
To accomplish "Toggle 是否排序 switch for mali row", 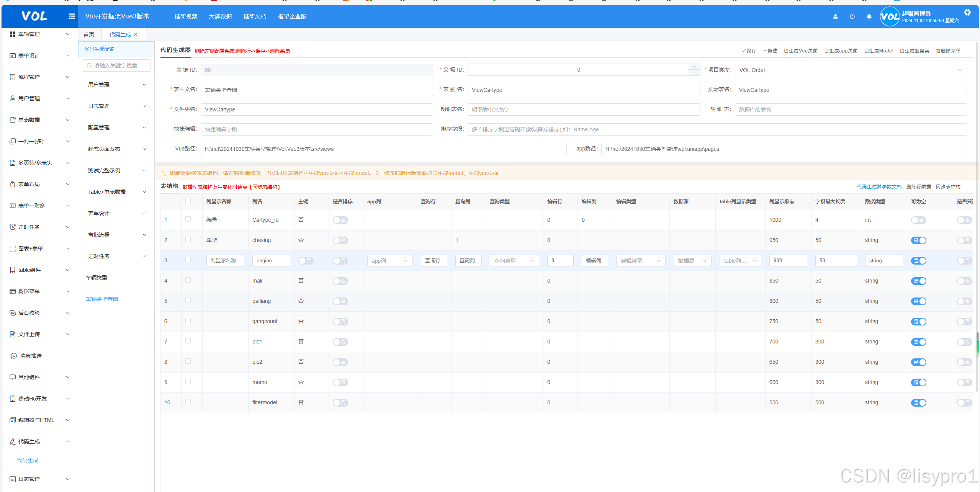I will tap(340, 281).
